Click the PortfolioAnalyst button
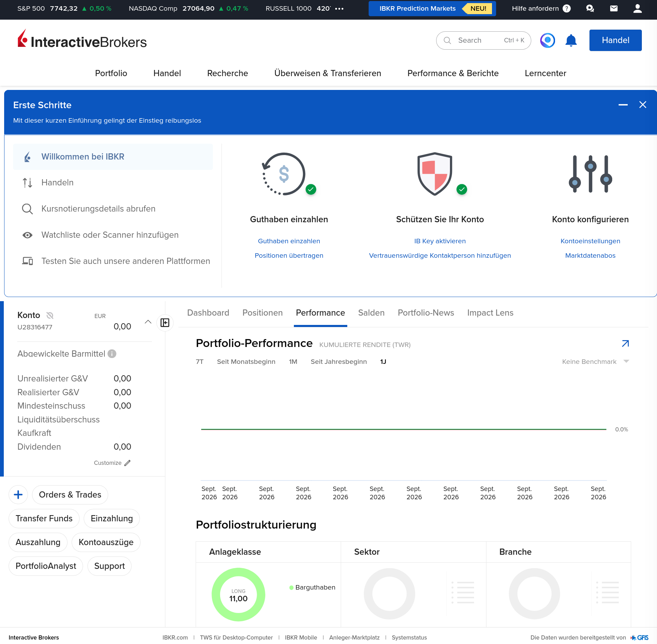Image resolution: width=657 pixels, height=644 pixels. click(46, 566)
